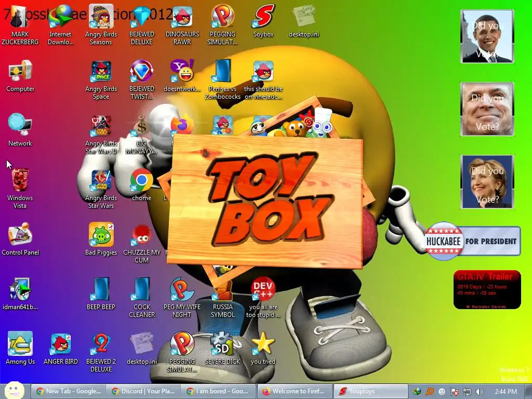Select the Angry Birds Space shortcut
Viewport: 532px width, 399px height.
point(101,80)
